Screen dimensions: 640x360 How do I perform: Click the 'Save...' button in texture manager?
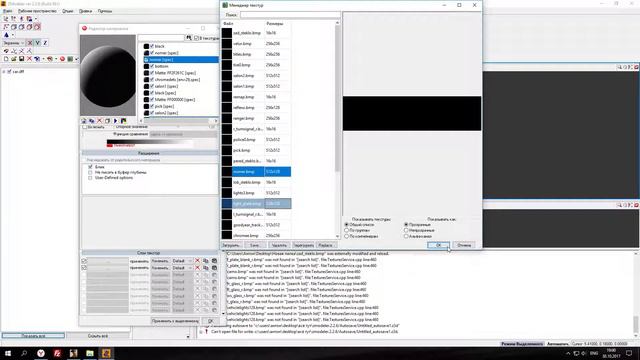point(255,245)
